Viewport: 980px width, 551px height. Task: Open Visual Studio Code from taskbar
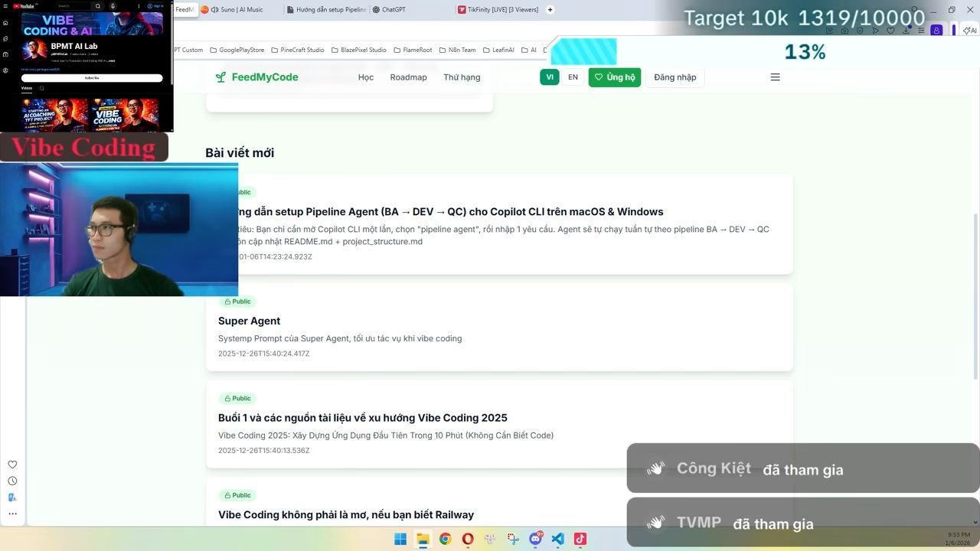557,539
